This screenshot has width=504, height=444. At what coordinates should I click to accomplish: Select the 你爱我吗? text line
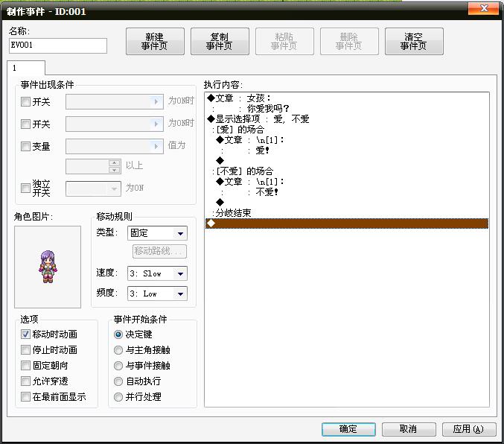pos(347,109)
